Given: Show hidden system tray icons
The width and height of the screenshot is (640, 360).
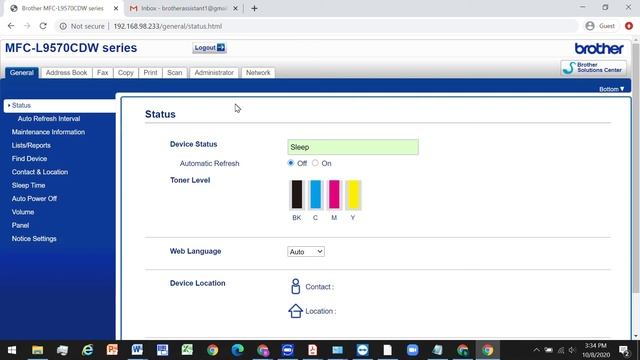Looking at the screenshot, I should point(536,350).
